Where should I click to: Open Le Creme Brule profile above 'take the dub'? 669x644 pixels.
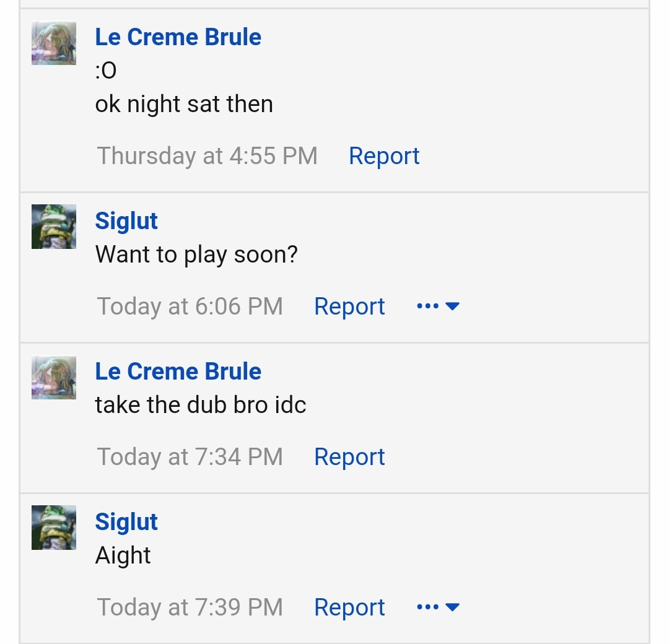pyautogui.click(x=178, y=372)
